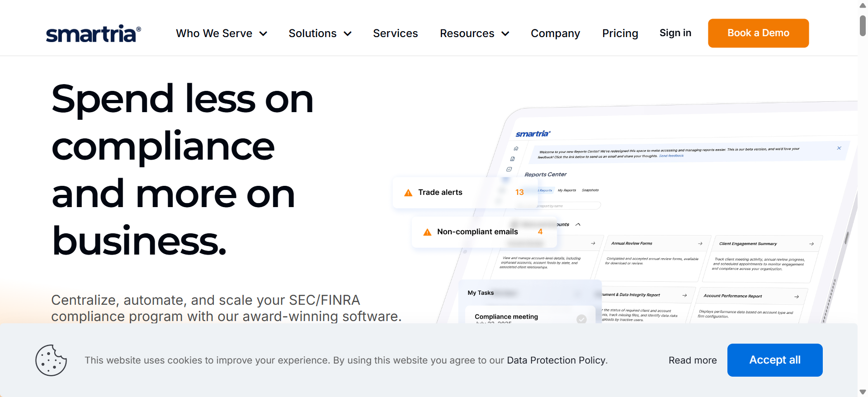Click arrow on Annual Review Forms card

point(700,244)
